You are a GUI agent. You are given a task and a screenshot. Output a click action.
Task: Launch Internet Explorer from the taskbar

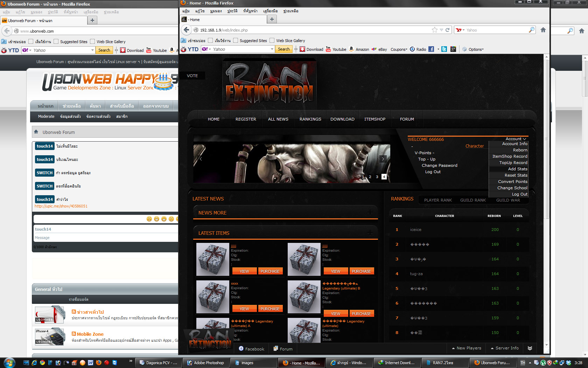34,363
